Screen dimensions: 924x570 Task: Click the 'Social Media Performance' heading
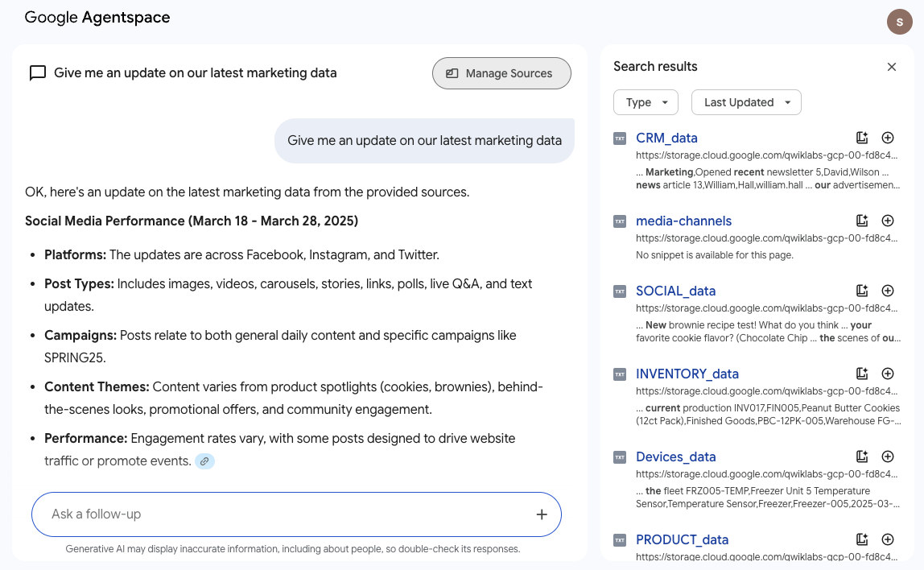pyautogui.click(x=192, y=221)
